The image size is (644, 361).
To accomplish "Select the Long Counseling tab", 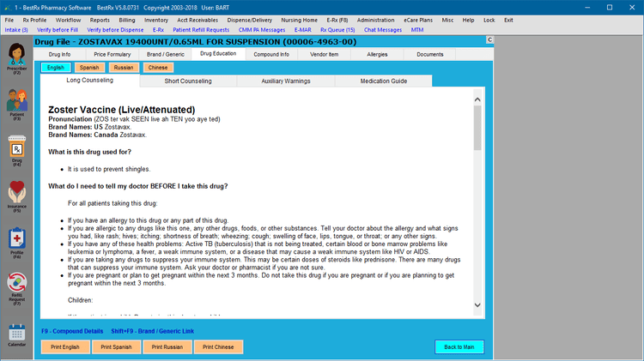I will [x=90, y=81].
